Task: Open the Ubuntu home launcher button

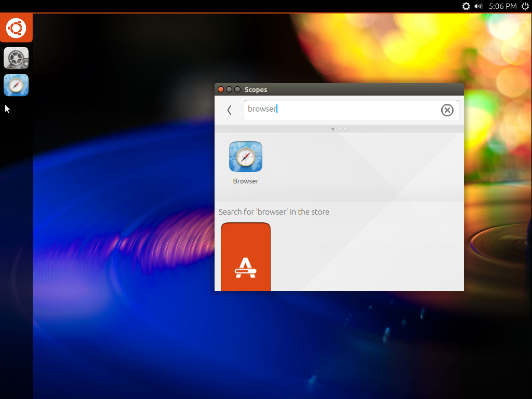Action: (x=16, y=28)
